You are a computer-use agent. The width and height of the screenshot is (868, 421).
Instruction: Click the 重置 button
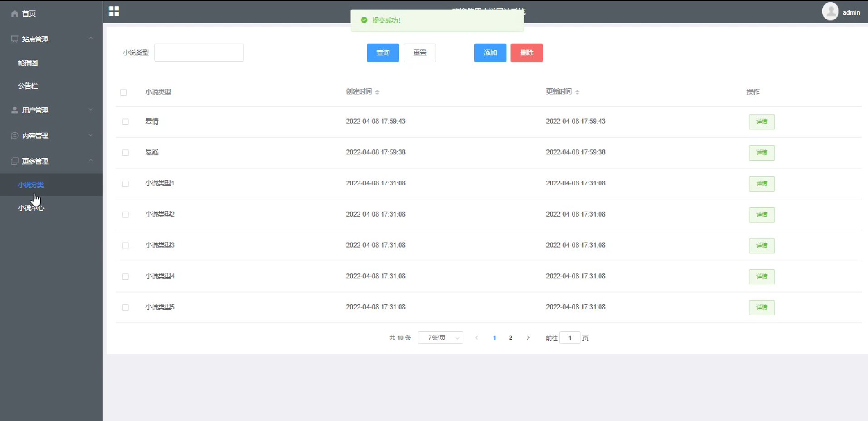coord(420,53)
